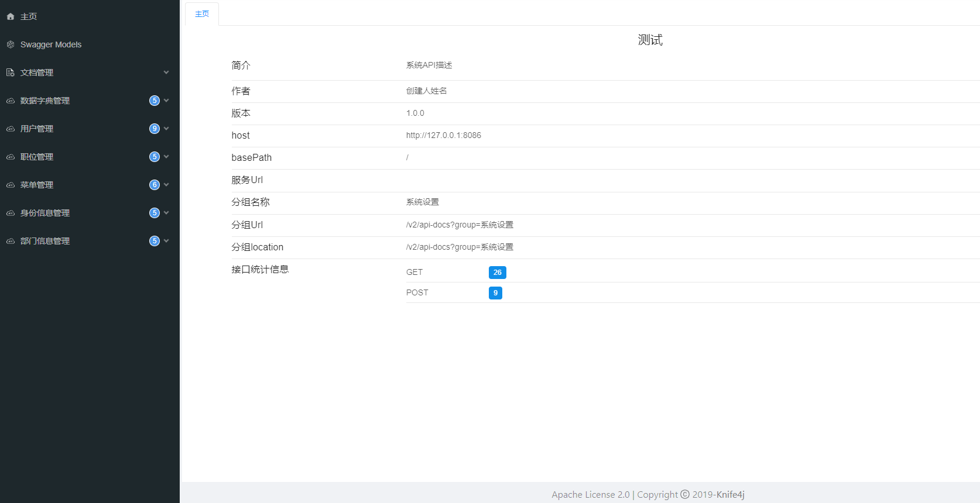Screen dimensions: 980x503
Task: Click the count badge 5 on 部门信息管理
Action: [x=155, y=241]
